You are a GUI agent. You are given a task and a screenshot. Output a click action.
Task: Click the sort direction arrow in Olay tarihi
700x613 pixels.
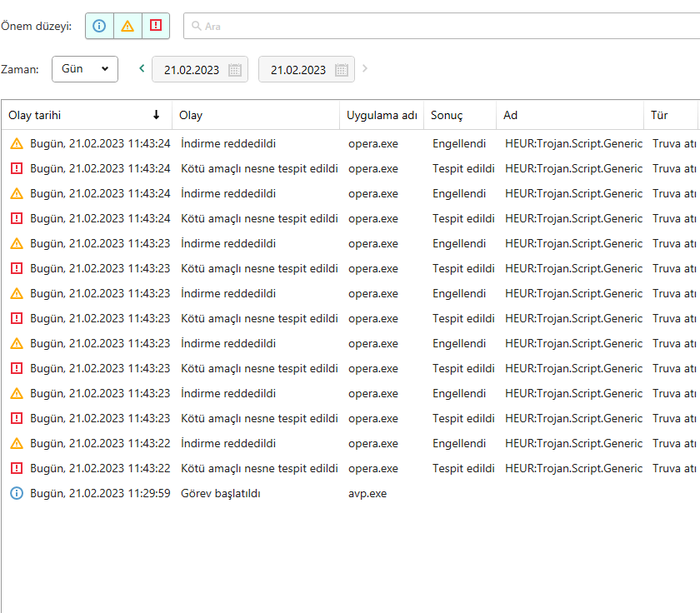click(157, 115)
